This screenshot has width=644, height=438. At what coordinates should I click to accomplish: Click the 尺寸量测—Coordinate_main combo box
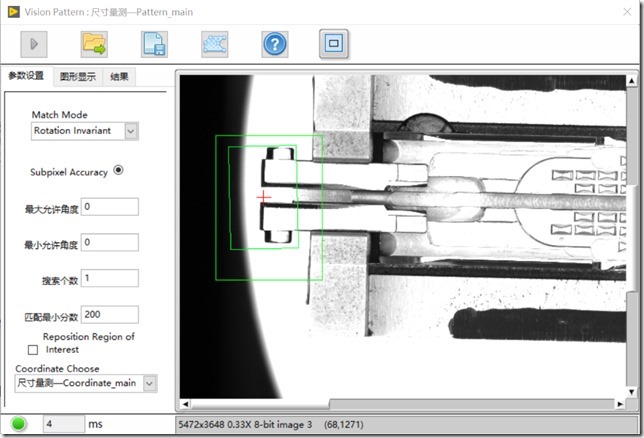click(86, 384)
